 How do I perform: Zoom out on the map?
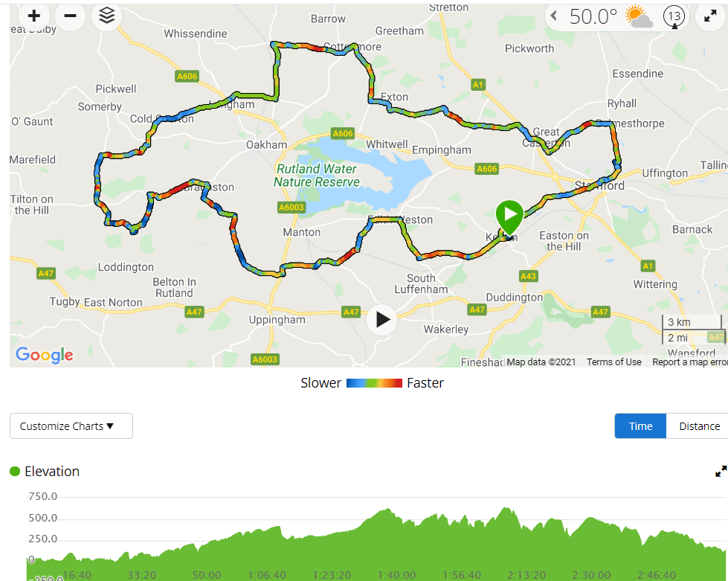(x=70, y=16)
